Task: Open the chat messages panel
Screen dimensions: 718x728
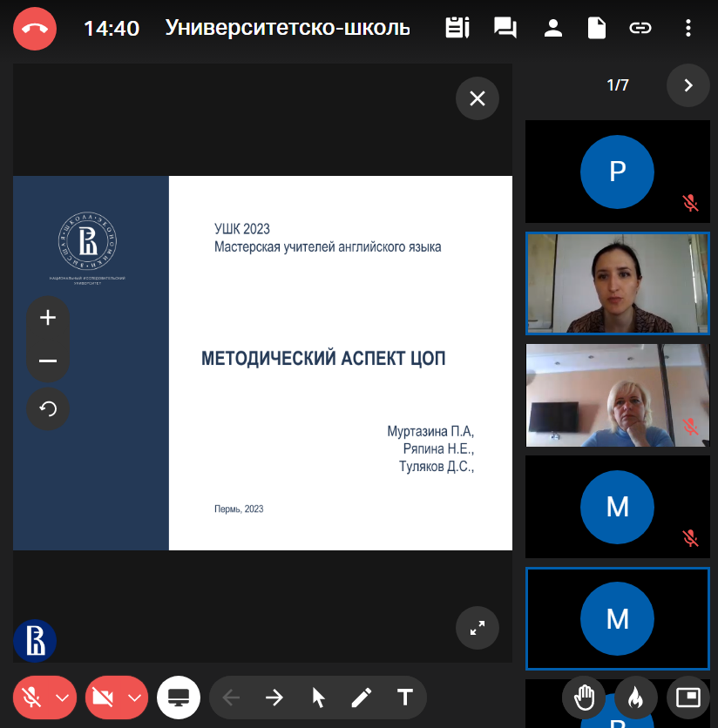Action: (x=505, y=28)
